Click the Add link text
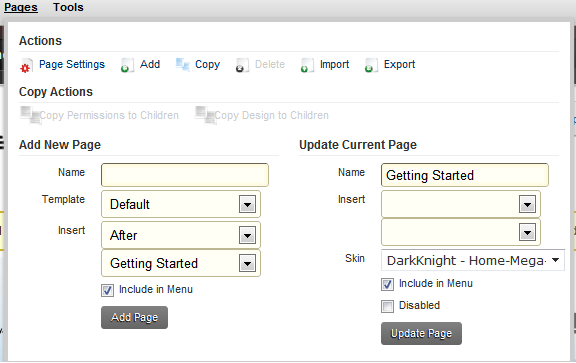This screenshot has height=363, width=576. pos(150,64)
